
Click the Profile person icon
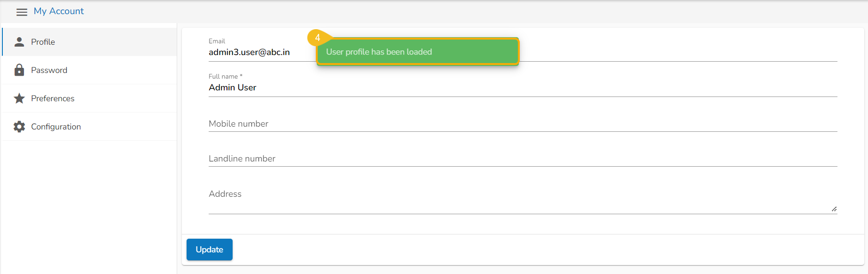tap(19, 42)
